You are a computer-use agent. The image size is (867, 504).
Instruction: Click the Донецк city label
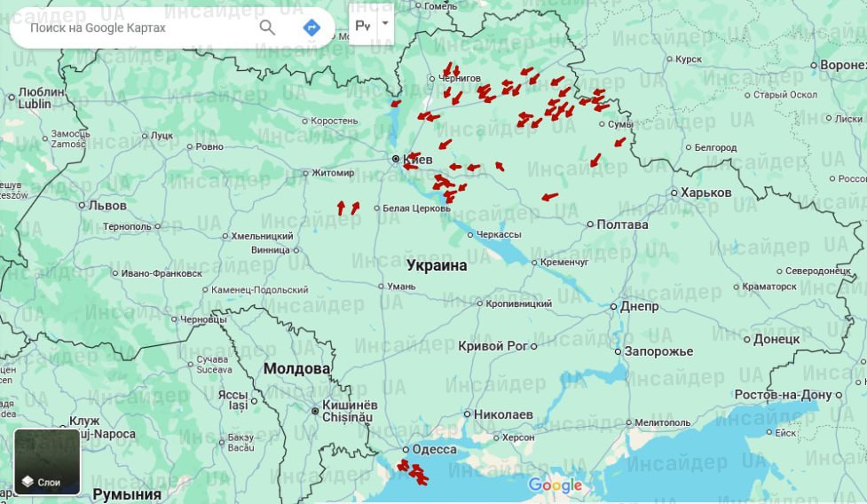tap(776, 339)
